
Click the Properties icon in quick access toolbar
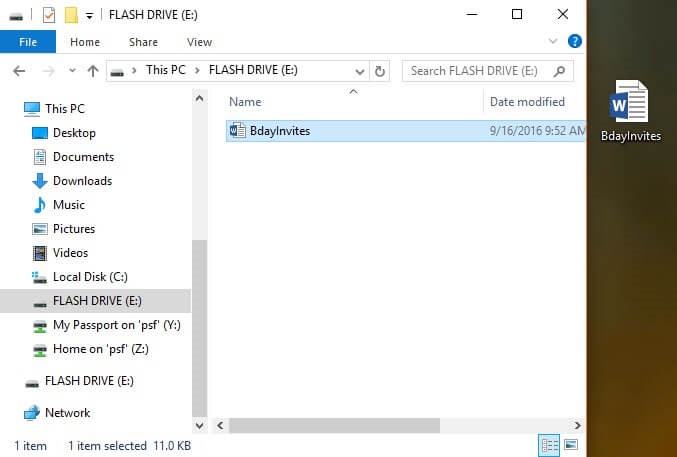[x=49, y=15]
